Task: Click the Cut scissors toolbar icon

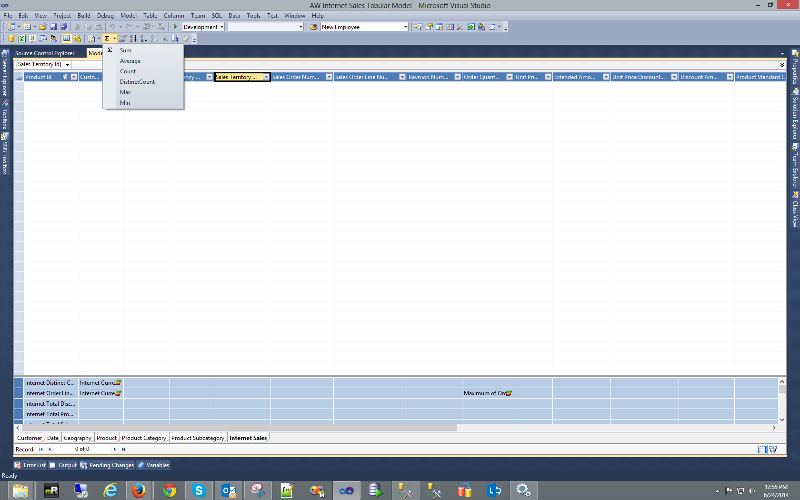Action: (78, 27)
